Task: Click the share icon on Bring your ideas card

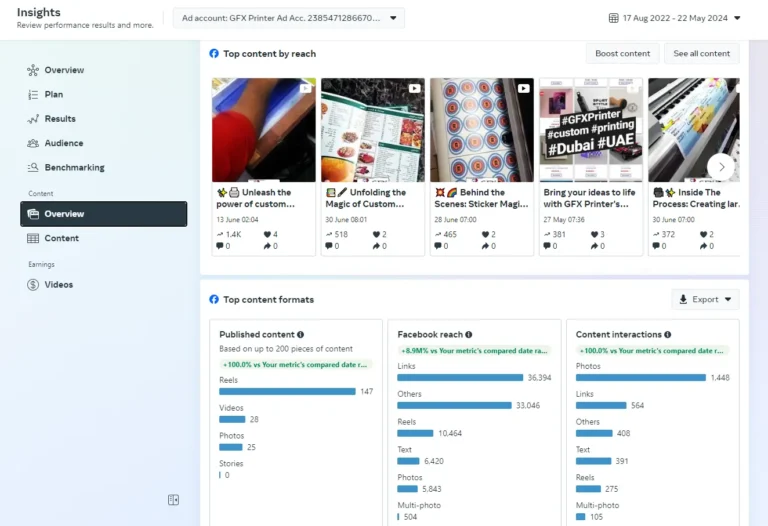Action: (594, 246)
